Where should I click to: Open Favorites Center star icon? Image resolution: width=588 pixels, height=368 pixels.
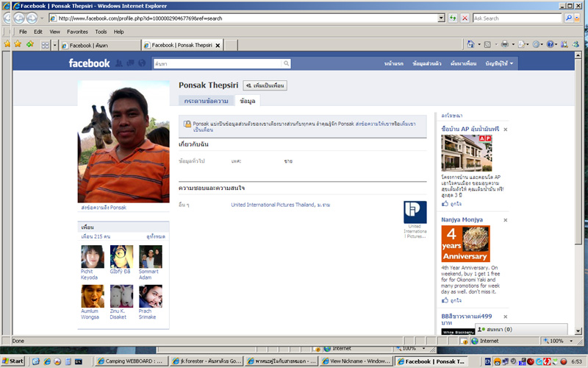coord(7,44)
